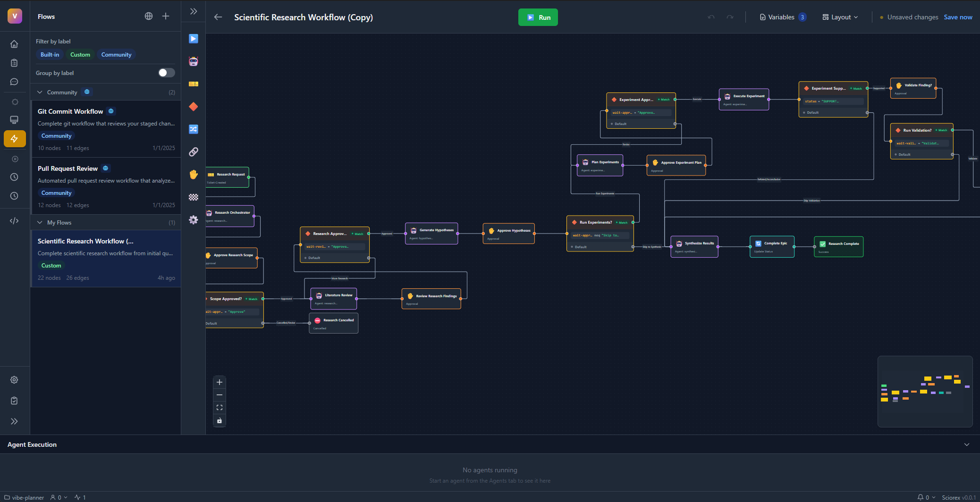
Task: Add an approval node using the hand icon
Action: pos(193,175)
